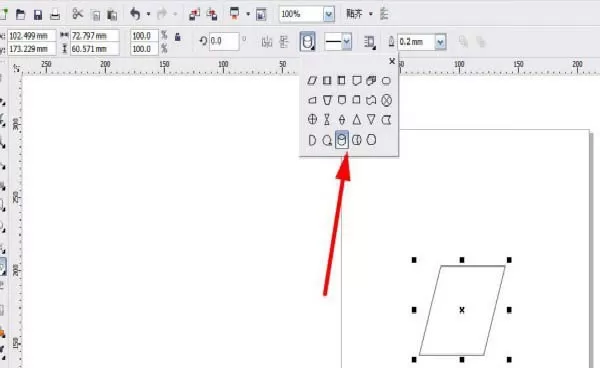Select the highlighted cylinder database shape
Screen dimensions: 600x368
[x=342, y=140]
